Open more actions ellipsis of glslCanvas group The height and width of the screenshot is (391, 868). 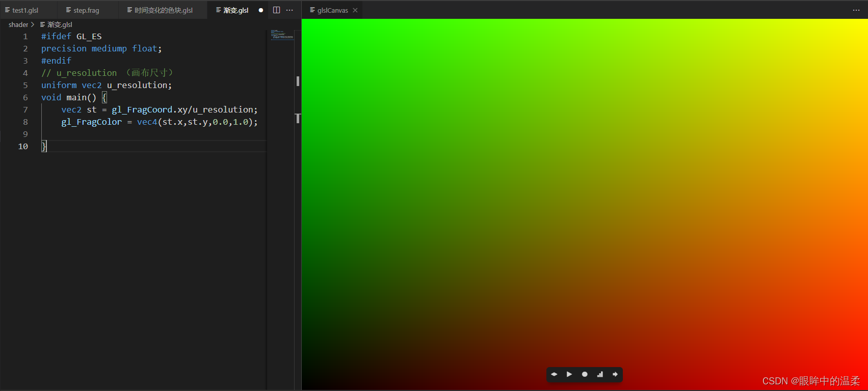856,10
